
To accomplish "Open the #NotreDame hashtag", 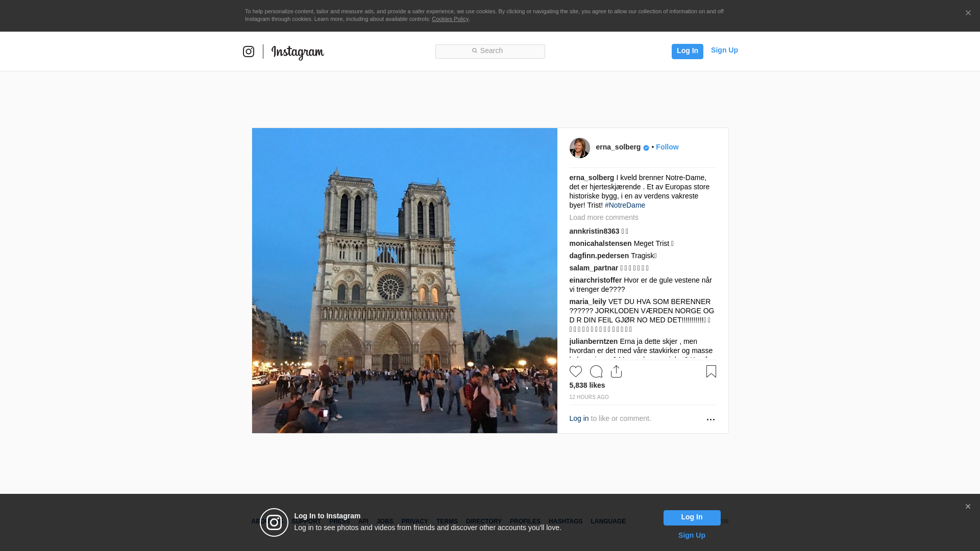I will coord(625,205).
